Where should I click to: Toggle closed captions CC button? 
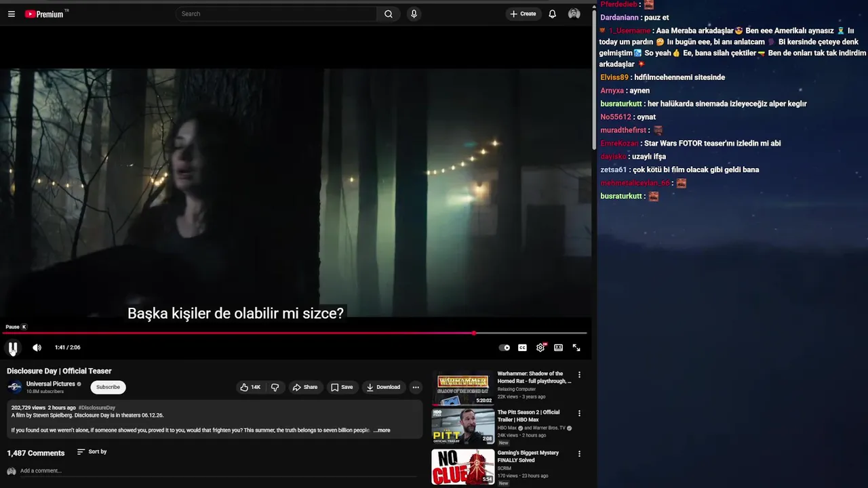click(522, 348)
